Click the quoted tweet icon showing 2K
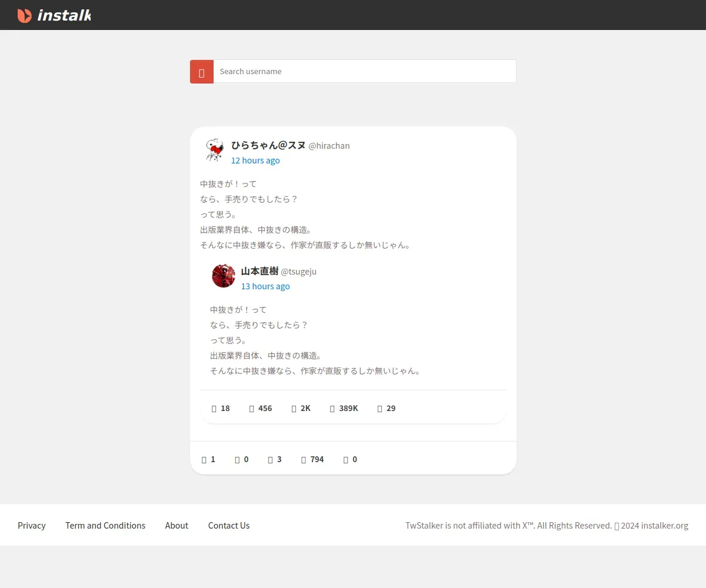This screenshot has height=588, width=706. [294, 408]
